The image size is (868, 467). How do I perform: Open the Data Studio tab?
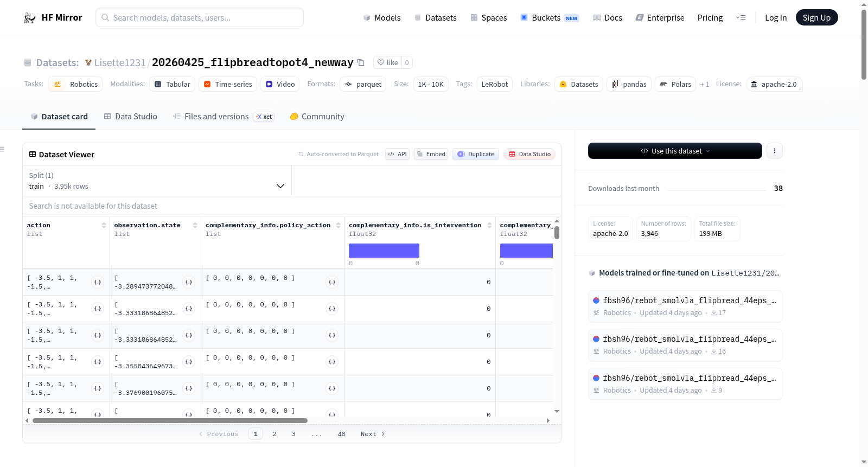pyautogui.click(x=131, y=117)
